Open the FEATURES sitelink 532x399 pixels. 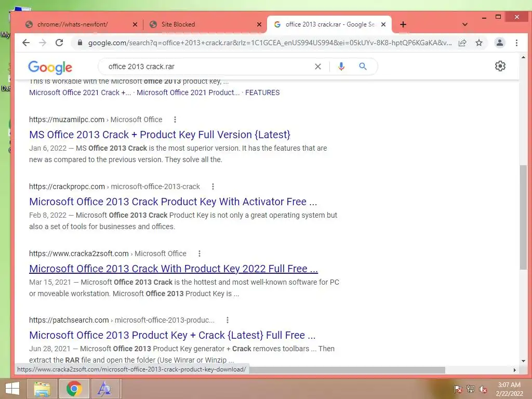coord(262,92)
